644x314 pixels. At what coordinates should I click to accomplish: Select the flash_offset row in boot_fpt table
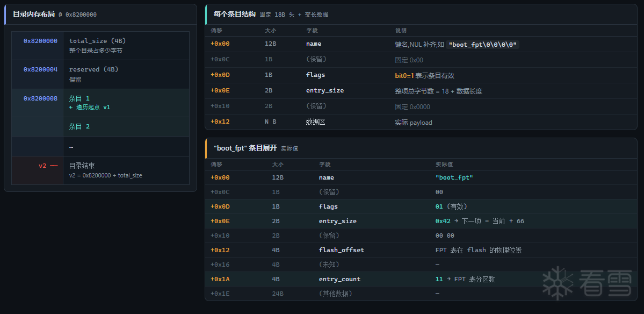coord(421,250)
